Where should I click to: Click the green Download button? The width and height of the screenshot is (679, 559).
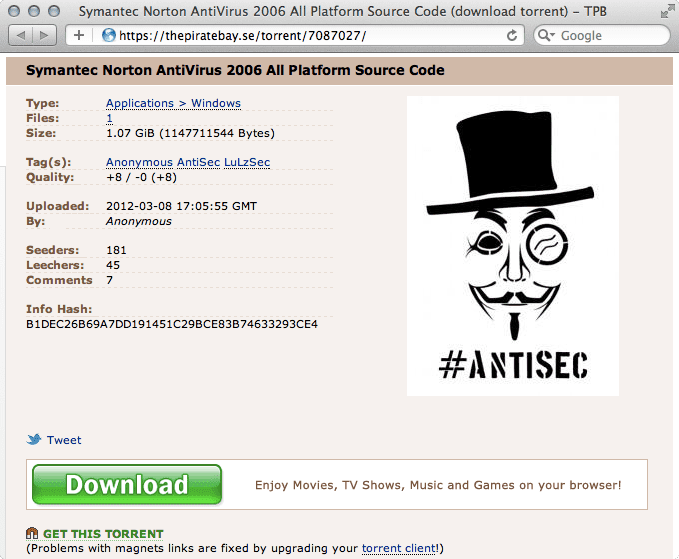click(x=127, y=485)
